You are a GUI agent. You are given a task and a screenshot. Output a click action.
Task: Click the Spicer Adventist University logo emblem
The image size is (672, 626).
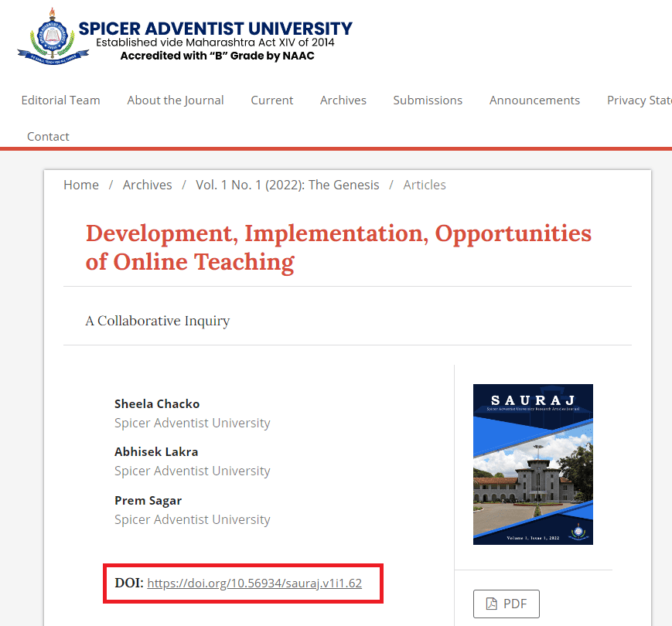53,37
